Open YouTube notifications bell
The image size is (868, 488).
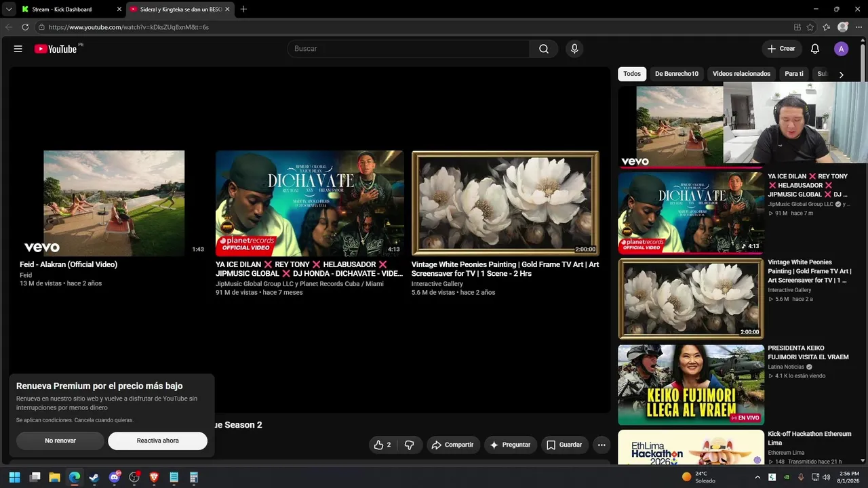point(815,49)
